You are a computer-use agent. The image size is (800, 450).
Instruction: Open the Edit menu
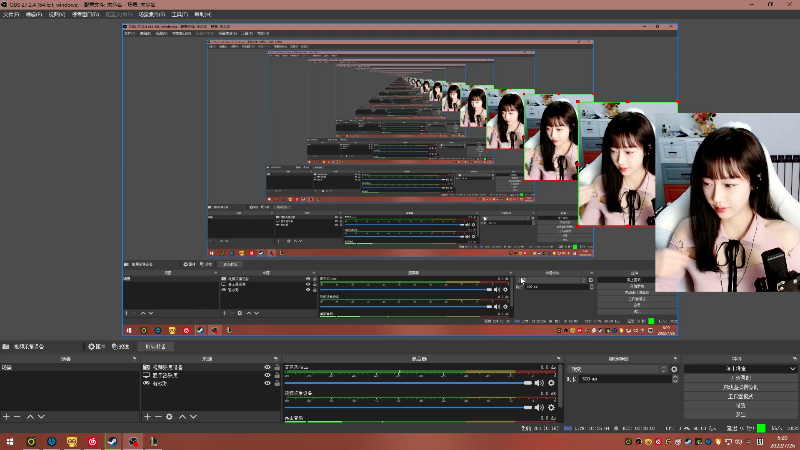(x=34, y=14)
